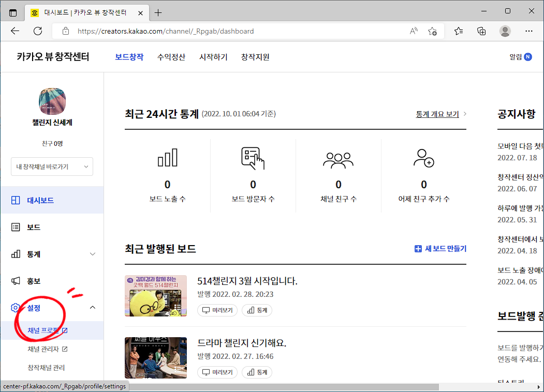
Task: Click the 대시보드 sidebar grid icon
Action: click(16, 200)
